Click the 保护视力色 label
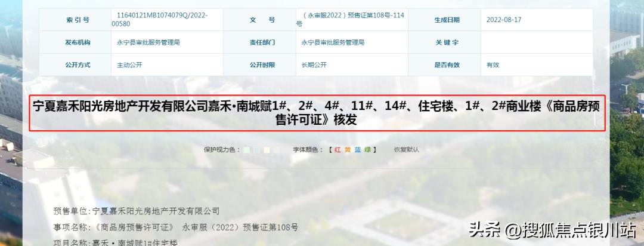The image size is (644, 246). click(x=222, y=150)
